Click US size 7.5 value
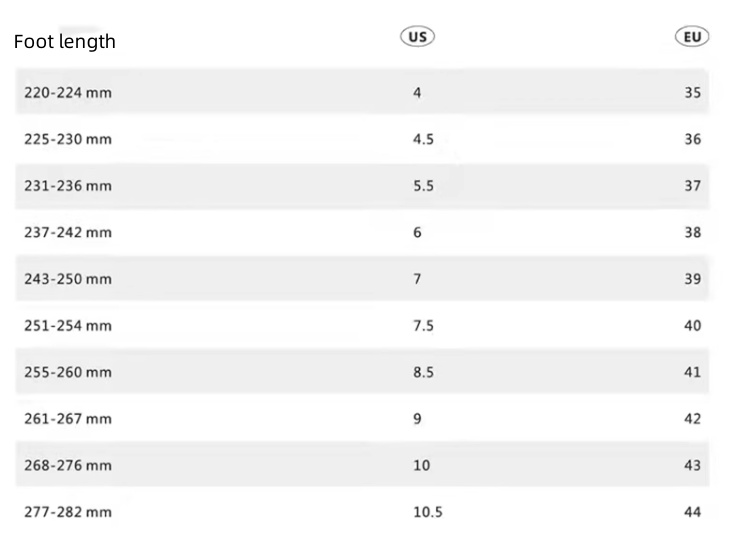Screen dimensions: 738x552 [x=423, y=326]
